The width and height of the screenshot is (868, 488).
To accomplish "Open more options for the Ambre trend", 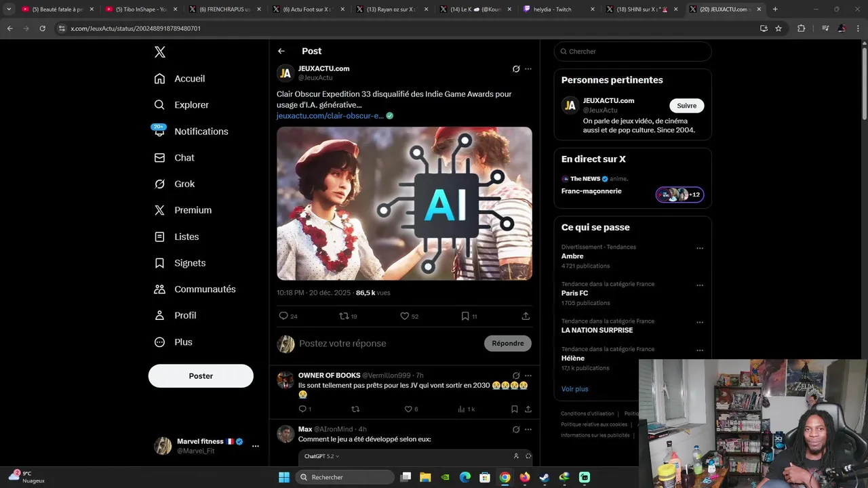I will pyautogui.click(x=700, y=248).
